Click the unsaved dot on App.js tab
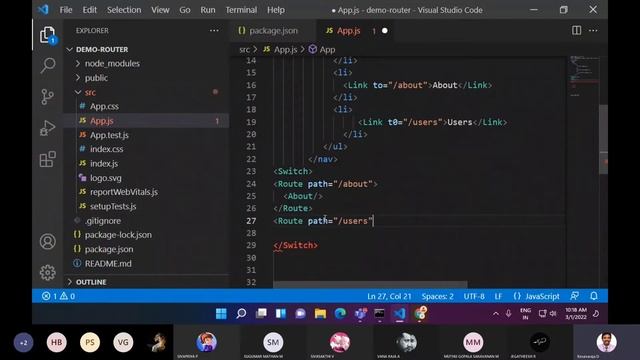The width and height of the screenshot is (640, 360). point(384,31)
